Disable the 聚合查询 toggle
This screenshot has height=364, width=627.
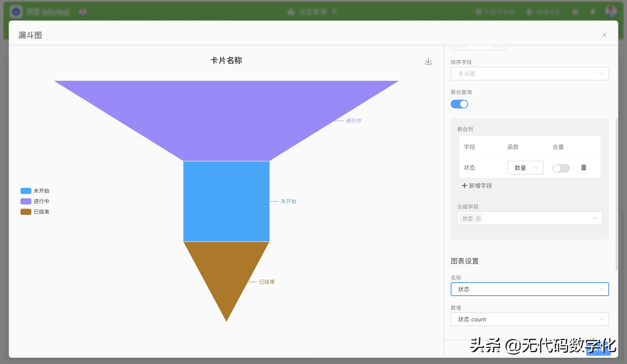click(459, 104)
